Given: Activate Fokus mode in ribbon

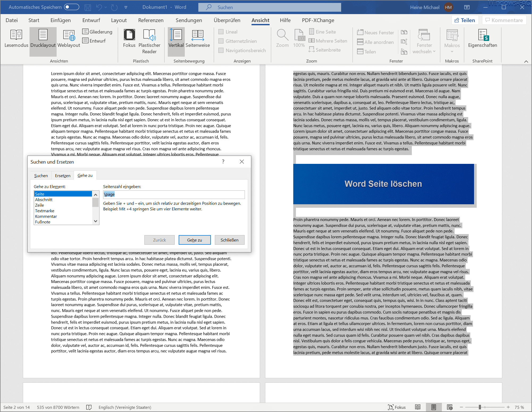Looking at the screenshot, I should coord(129,39).
